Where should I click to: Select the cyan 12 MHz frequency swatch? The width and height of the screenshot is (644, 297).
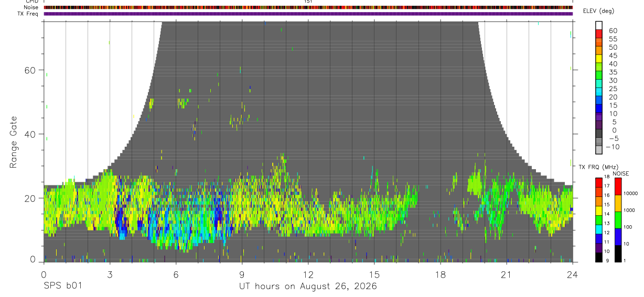point(599,229)
